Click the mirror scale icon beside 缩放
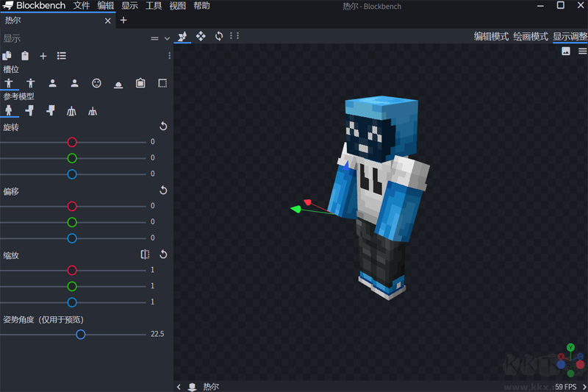Viewport: 588px width, 392px height. coord(146,254)
